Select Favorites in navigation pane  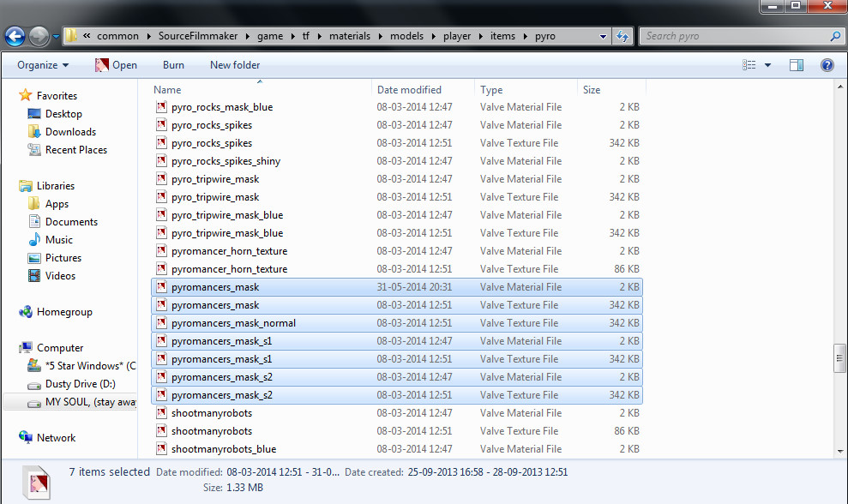coord(57,96)
